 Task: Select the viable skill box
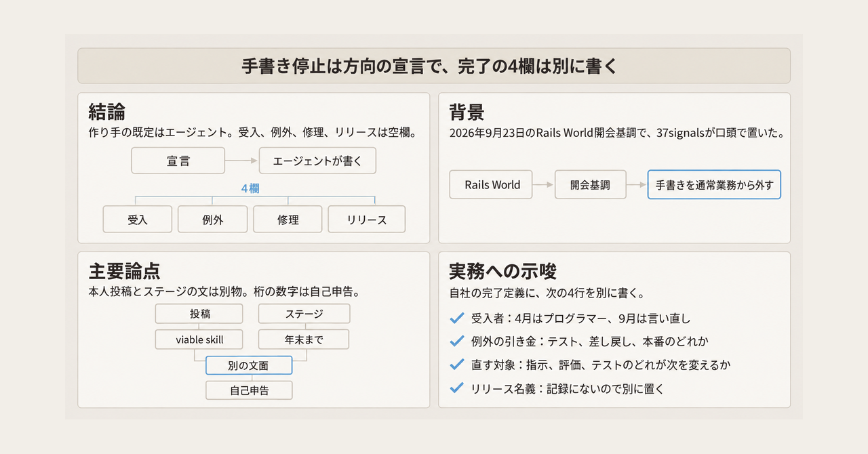tap(199, 339)
